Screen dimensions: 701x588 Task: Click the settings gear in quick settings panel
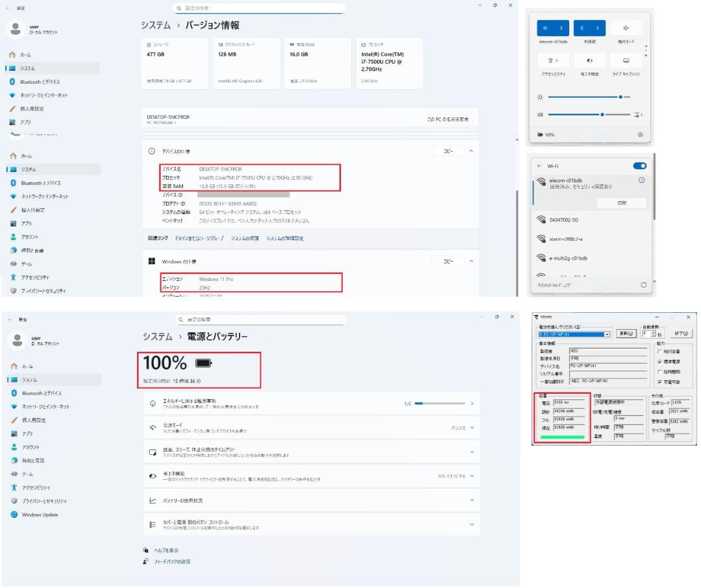[x=640, y=134]
